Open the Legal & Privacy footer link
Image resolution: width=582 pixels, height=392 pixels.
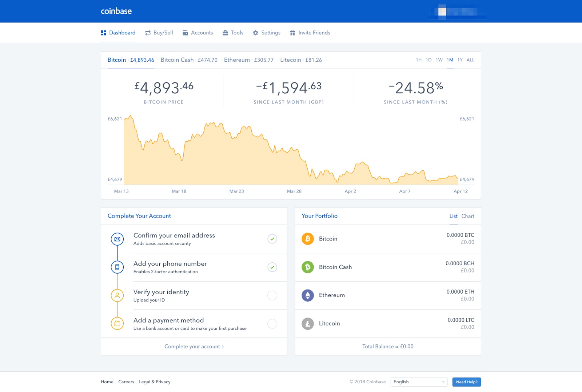(155, 382)
